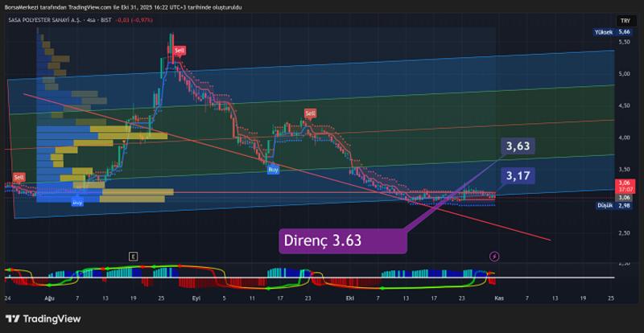
Task: Click the purple lightning event icon
Action: click(x=493, y=256)
